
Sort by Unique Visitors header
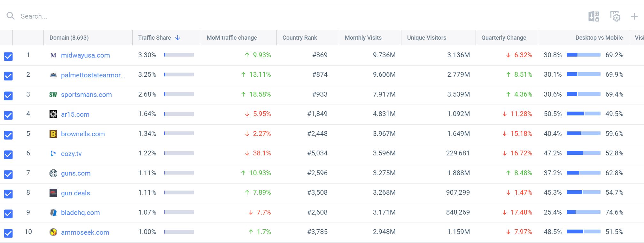click(427, 38)
